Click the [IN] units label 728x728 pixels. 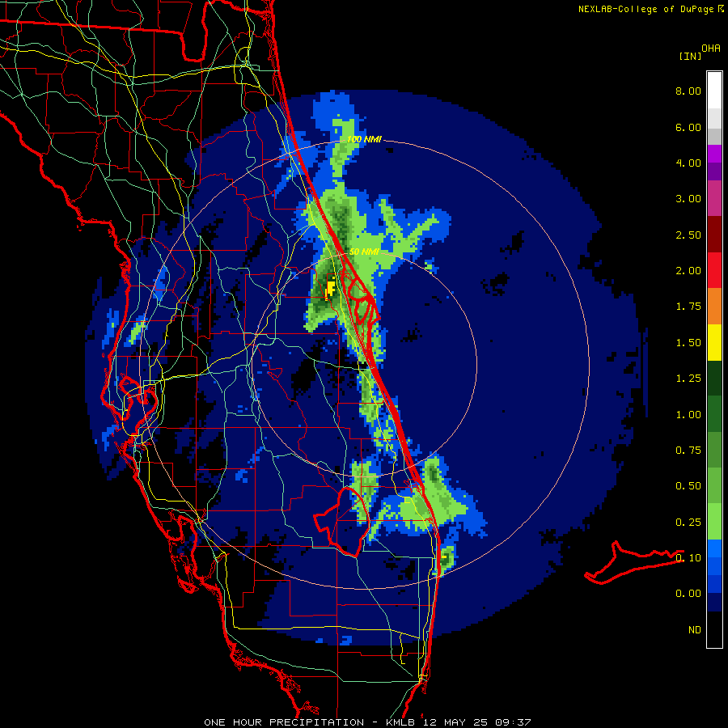[690, 56]
